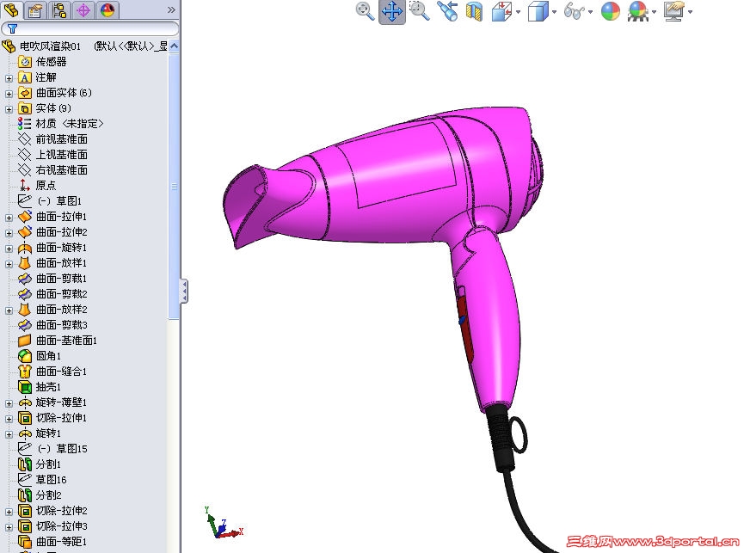Click the Zoom to Fit icon
Image resolution: width=756 pixels, height=553 pixels.
(365, 10)
